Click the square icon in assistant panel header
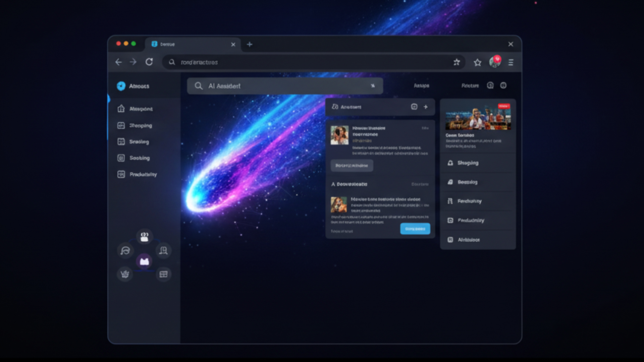644x362 pixels. (x=414, y=107)
